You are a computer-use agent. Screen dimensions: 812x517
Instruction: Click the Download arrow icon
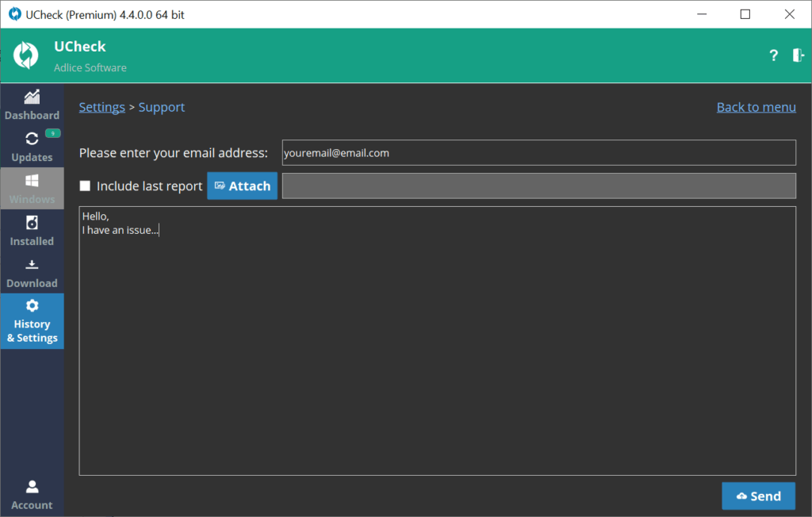click(32, 265)
